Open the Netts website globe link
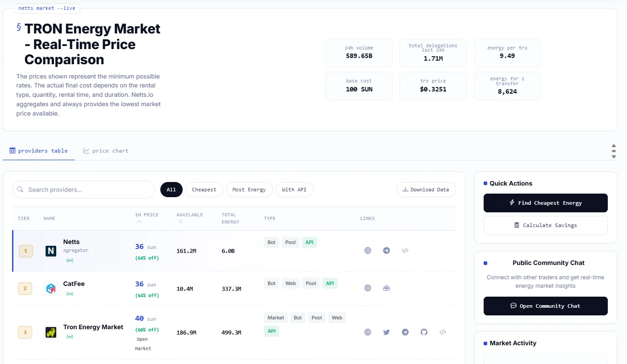 368,251
